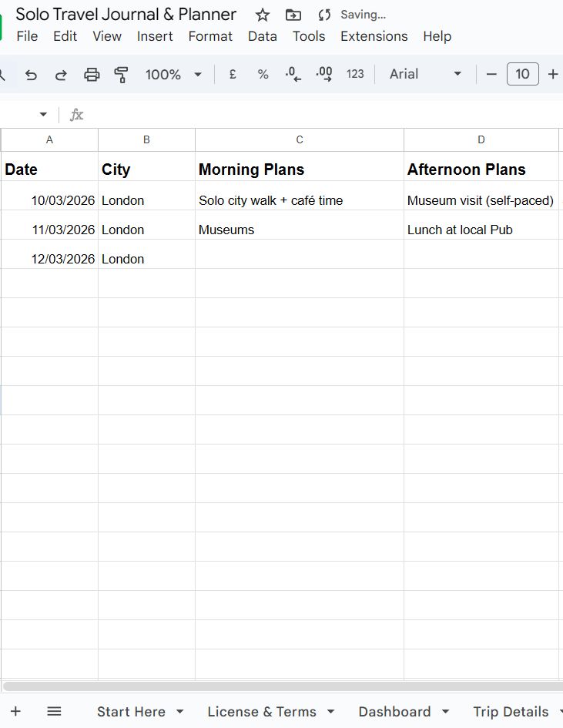Activate the paint format roller
This screenshot has width=563, height=728.
coord(121,75)
